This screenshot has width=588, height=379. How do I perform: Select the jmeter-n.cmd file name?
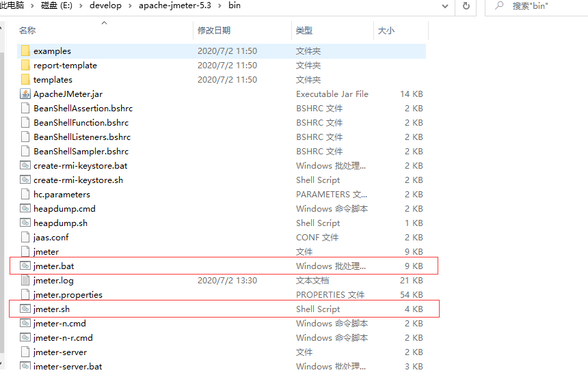59,323
